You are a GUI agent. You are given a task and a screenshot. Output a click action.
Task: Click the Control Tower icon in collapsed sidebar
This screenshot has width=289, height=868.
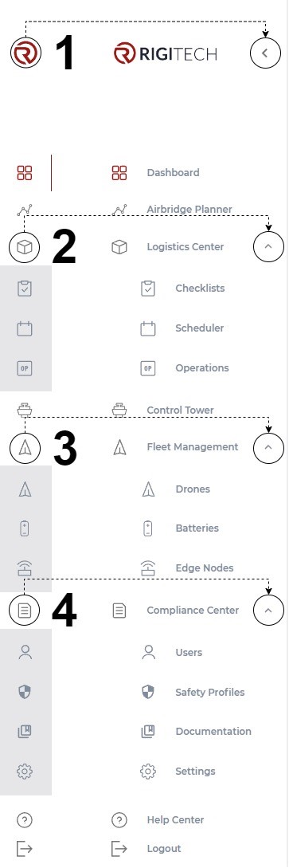(x=25, y=410)
